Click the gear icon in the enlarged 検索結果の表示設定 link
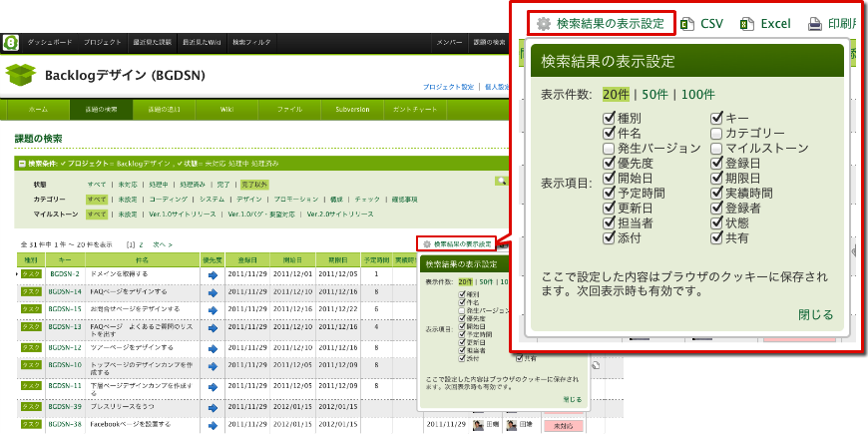 (544, 24)
